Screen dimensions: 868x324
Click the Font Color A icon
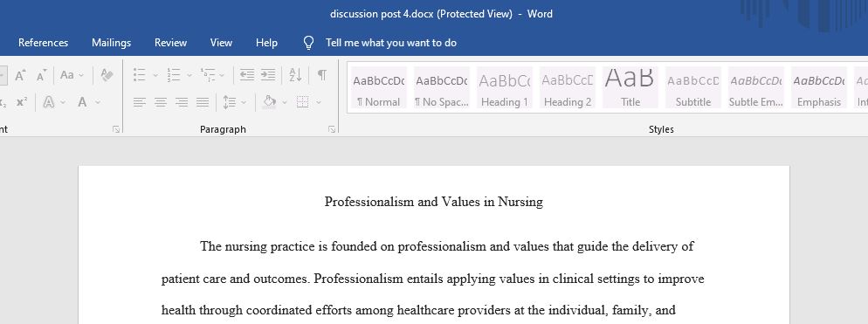click(82, 102)
